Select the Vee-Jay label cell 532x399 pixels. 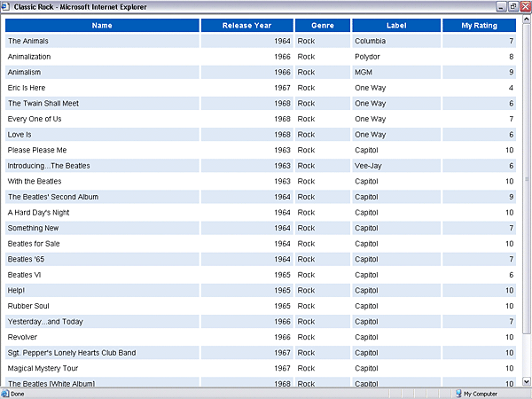(x=367, y=166)
